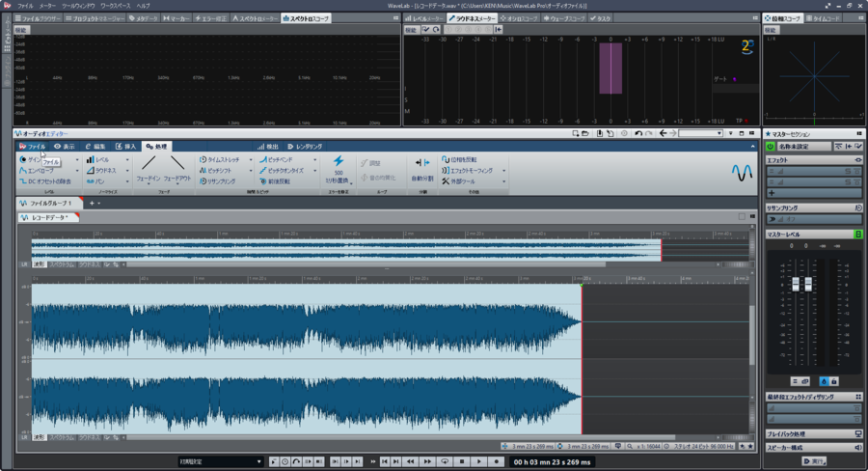Open the Pitch Bend dropdown arrow
The width and height of the screenshot is (868, 471).
(x=315, y=159)
